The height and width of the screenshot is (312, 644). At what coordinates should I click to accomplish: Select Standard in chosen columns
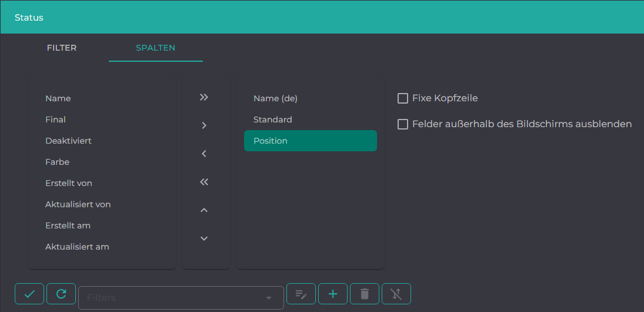point(311,120)
